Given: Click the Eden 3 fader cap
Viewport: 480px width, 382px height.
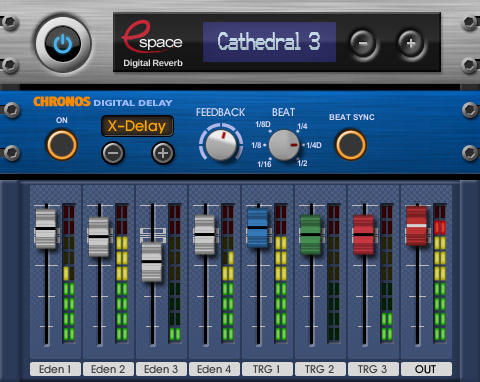Looking at the screenshot, I should [152, 262].
